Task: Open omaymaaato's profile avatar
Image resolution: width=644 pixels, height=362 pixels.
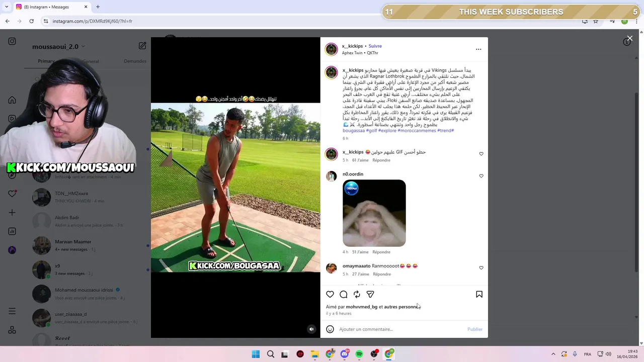Action: point(331,268)
